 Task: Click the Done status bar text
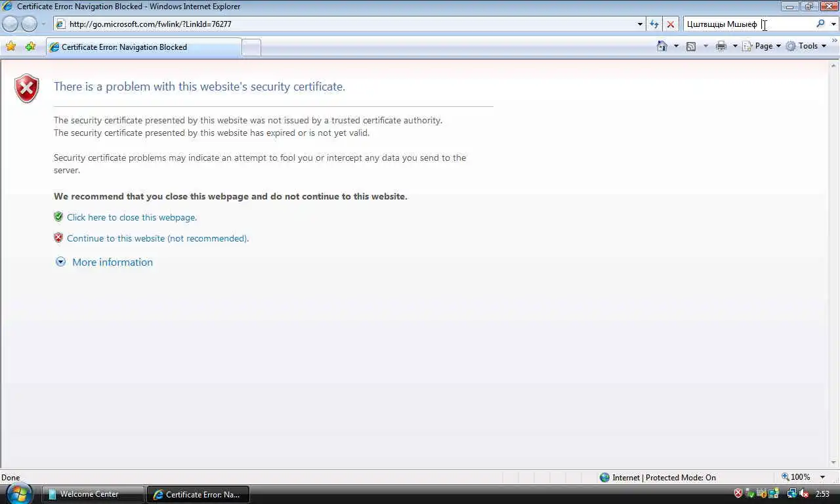click(10, 478)
